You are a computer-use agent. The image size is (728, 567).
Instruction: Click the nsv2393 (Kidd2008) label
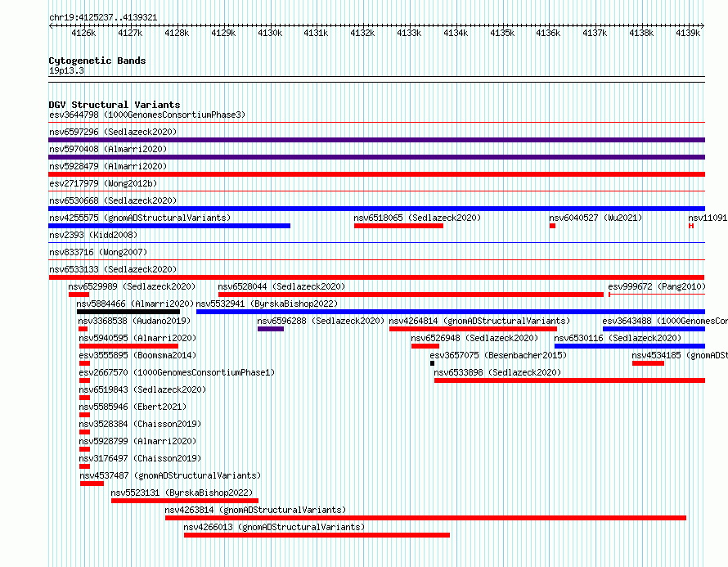coord(93,235)
